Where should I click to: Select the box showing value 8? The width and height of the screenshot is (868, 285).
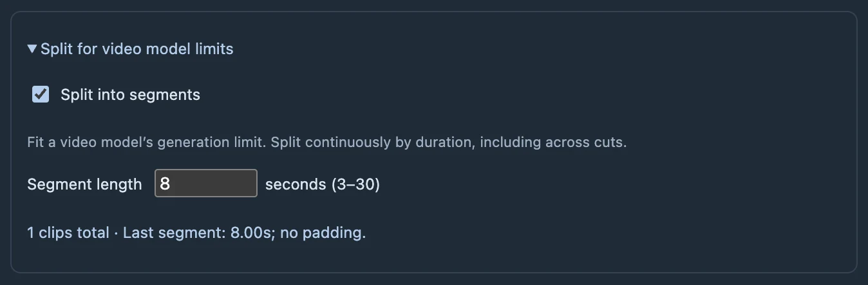206,184
